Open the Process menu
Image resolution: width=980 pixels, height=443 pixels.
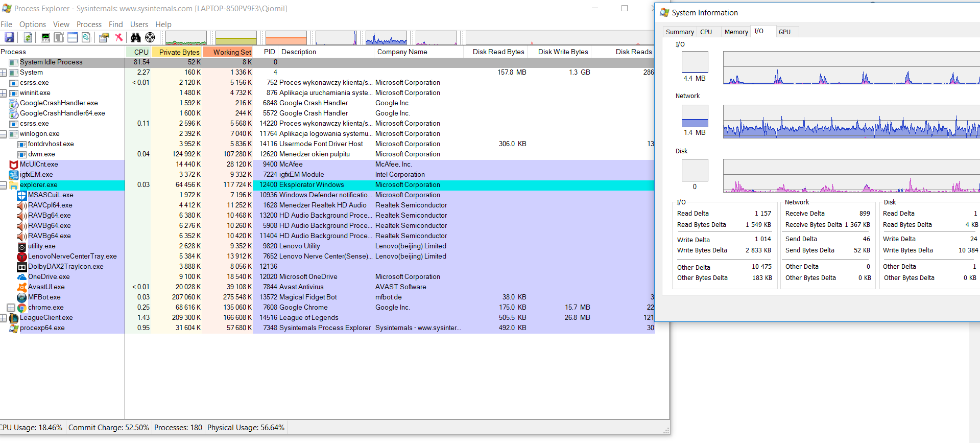(x=89, y=25)
